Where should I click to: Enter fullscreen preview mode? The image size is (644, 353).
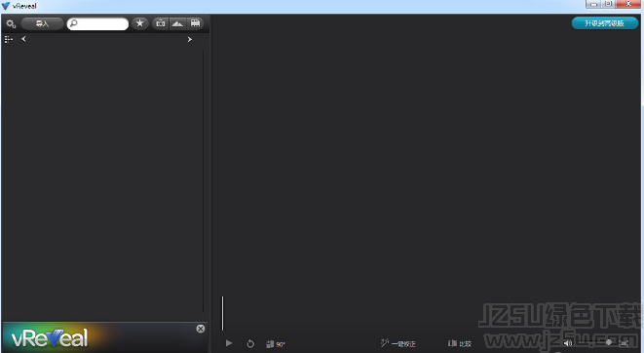click(x=624, y=343)
